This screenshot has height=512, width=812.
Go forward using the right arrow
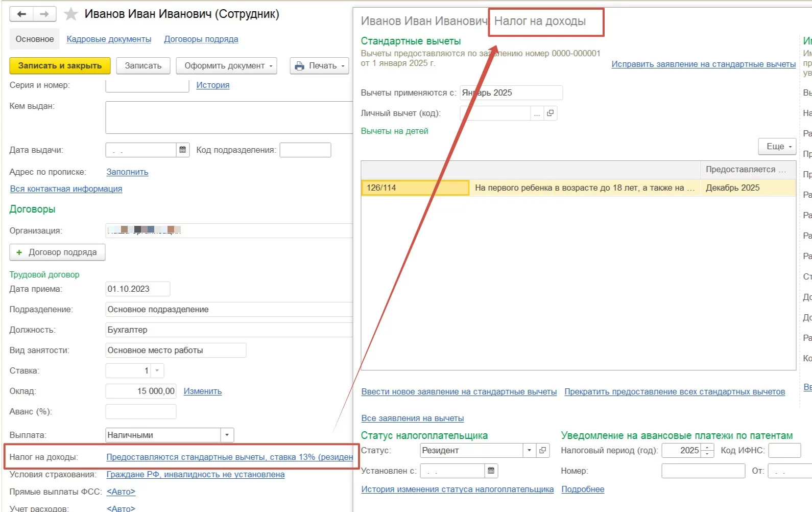pos(44,14)
